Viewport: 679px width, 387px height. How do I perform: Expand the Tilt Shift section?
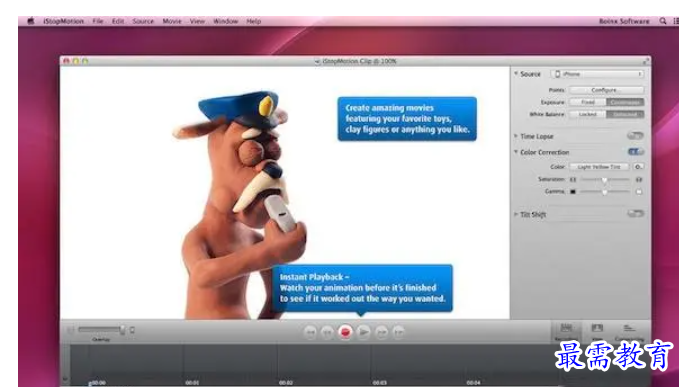point(516,214)
